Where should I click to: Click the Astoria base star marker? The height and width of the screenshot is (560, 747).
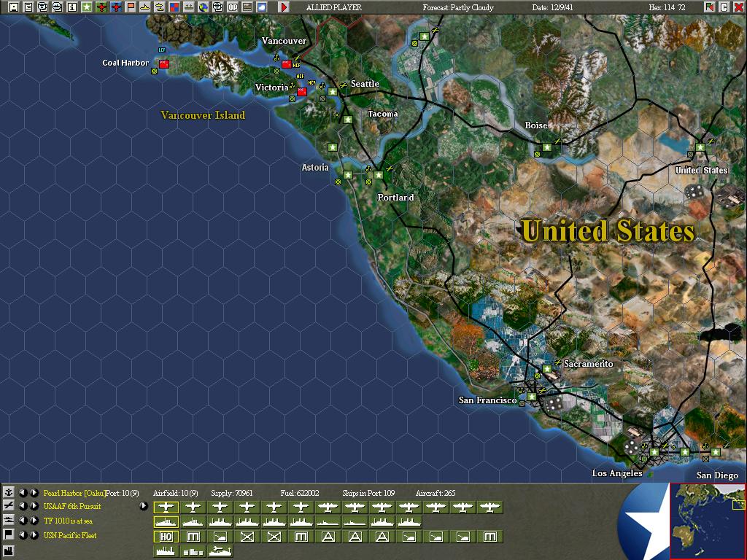click(x=348, y=175)
